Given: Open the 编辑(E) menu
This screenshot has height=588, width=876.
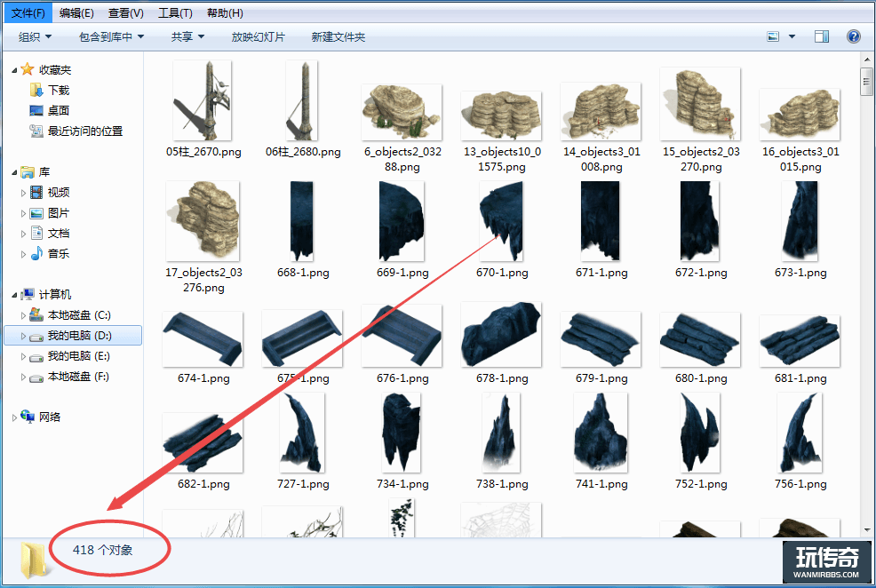Looking at the screenshot, I should coord(76,12).
